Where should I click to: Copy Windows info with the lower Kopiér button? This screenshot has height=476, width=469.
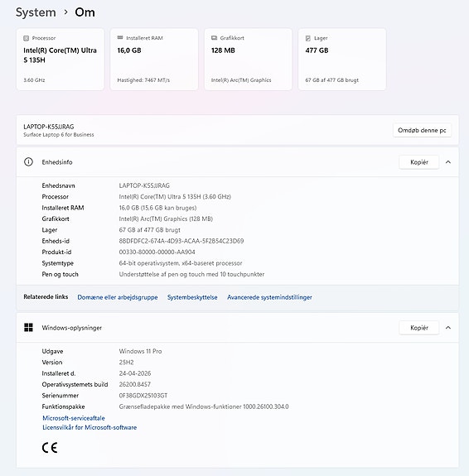(x=418, y=328)
